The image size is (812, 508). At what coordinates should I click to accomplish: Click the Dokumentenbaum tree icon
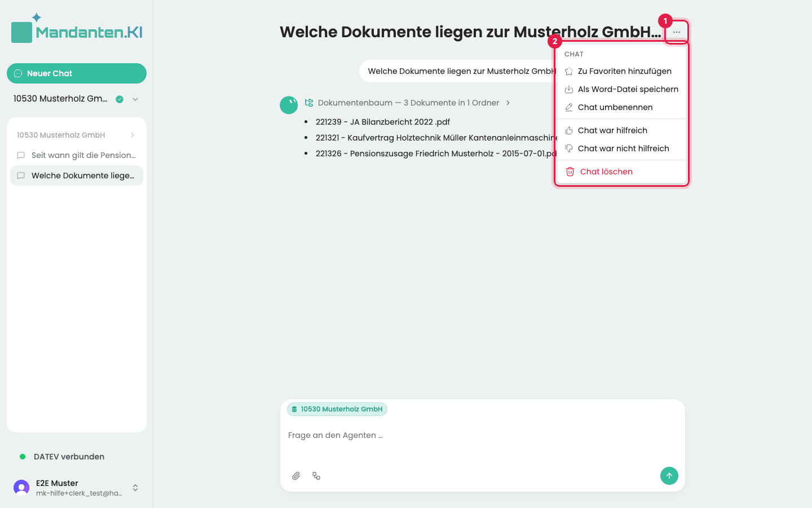coord(309,103)
